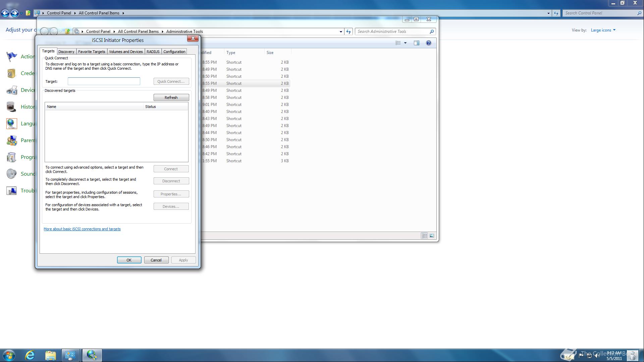Sort by Size column header
The image size is (644, 362).
click(278, 53)
